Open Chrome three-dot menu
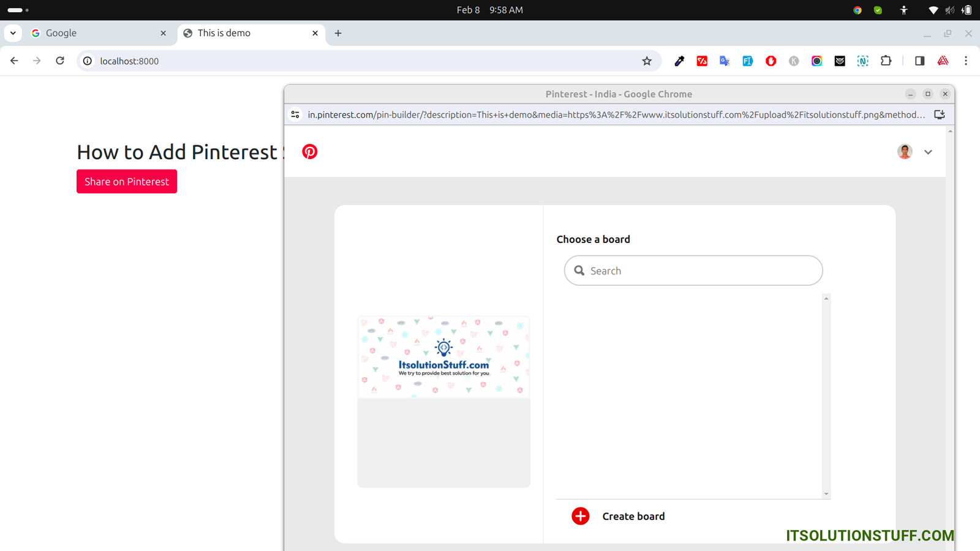 coord(966,61)
